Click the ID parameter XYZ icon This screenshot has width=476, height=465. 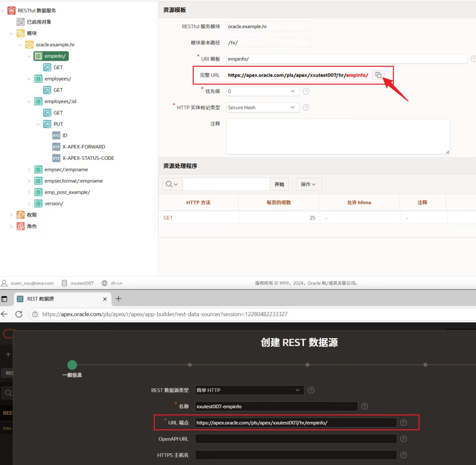point(56,135)
